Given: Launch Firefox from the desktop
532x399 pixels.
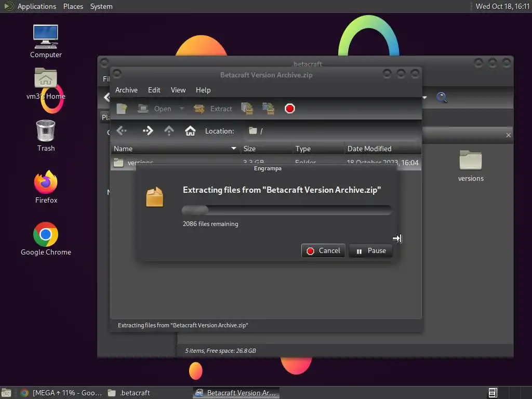Looking at the screenshot, I should 46,187.
